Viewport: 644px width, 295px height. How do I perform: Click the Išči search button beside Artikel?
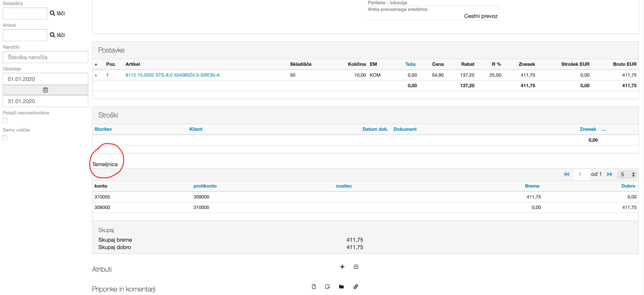pos(57,35)
